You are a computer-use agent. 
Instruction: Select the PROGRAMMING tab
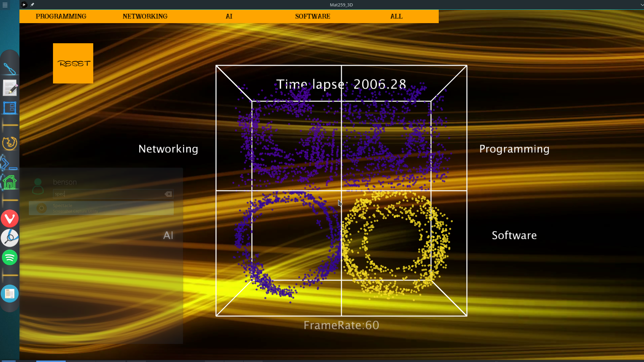pyautogui.click(x=61, y=16)
